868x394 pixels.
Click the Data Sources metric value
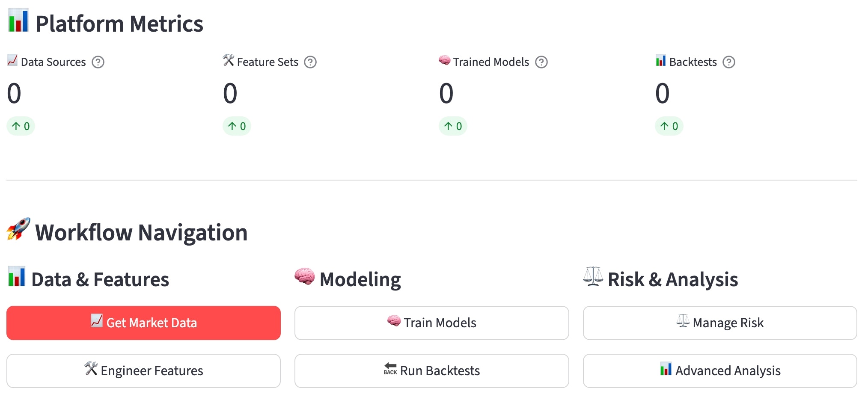click(14, 93)
